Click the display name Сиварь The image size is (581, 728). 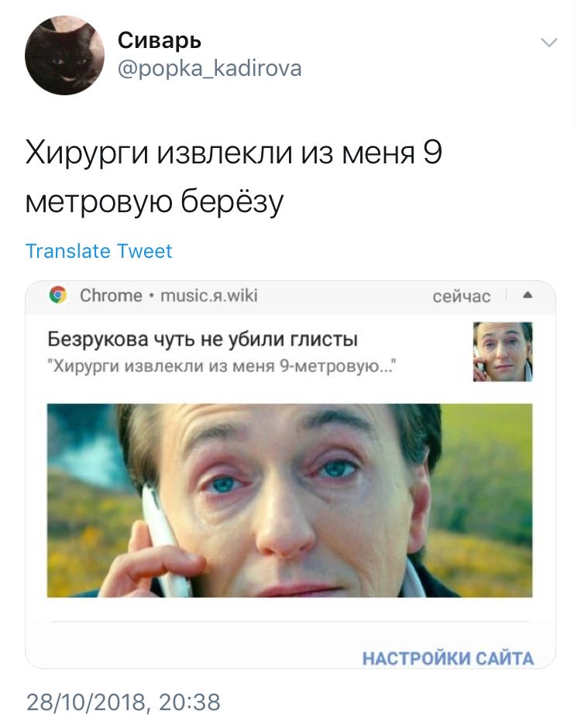pos(160,40)
